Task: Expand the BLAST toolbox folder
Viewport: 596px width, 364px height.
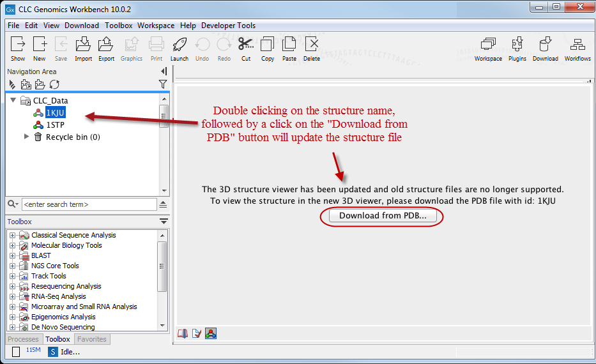Action: coord(12,255)
